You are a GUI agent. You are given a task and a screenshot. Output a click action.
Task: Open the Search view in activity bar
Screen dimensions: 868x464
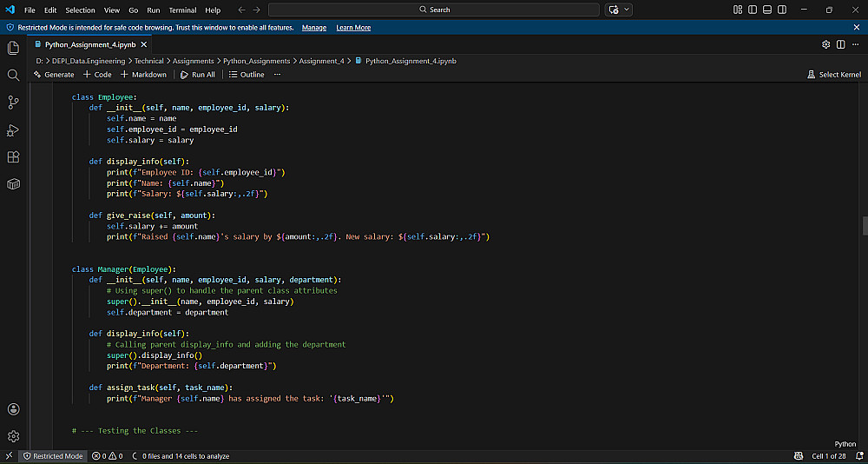point(13,76)
